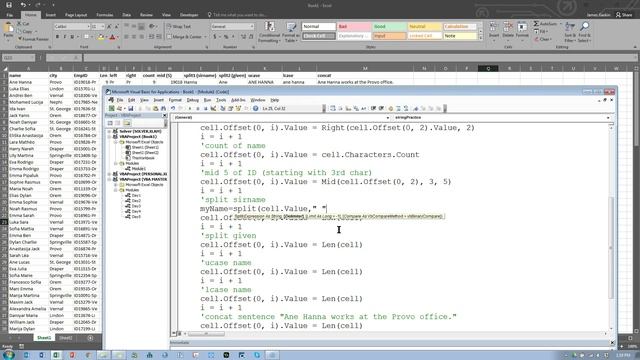Save the VBA project with toolbar disk icon
The image size is (640, 360).
click(131, 109)
